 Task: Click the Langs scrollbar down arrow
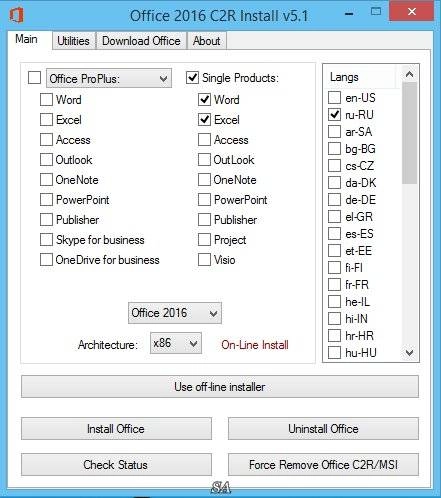coord(410,352)
